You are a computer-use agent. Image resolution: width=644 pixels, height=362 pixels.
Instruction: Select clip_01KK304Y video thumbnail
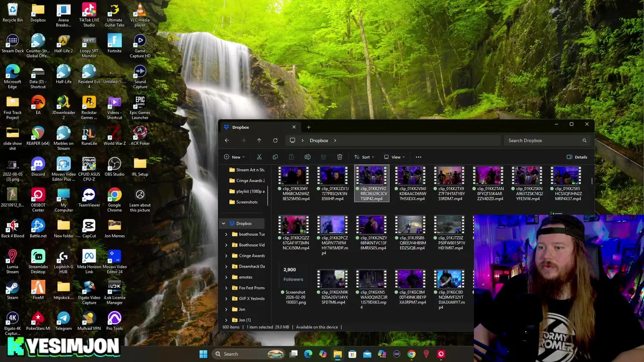click(293, 176)
